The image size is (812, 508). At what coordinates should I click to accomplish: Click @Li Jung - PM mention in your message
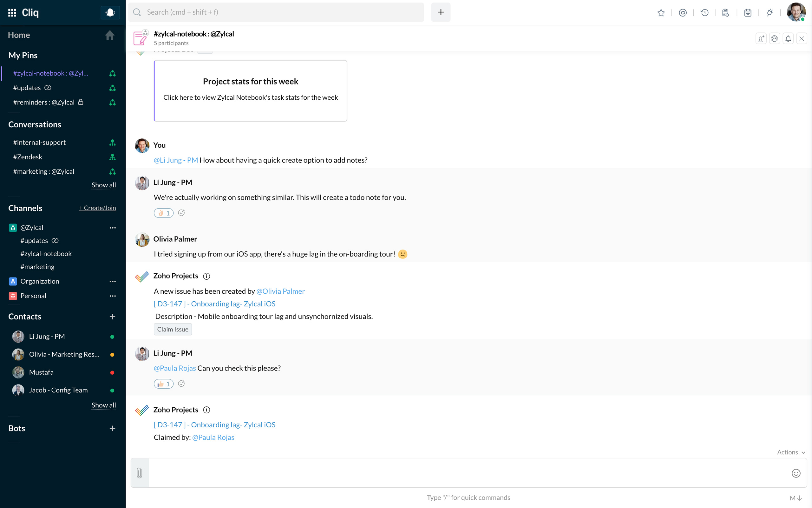[x=175, y=160]
